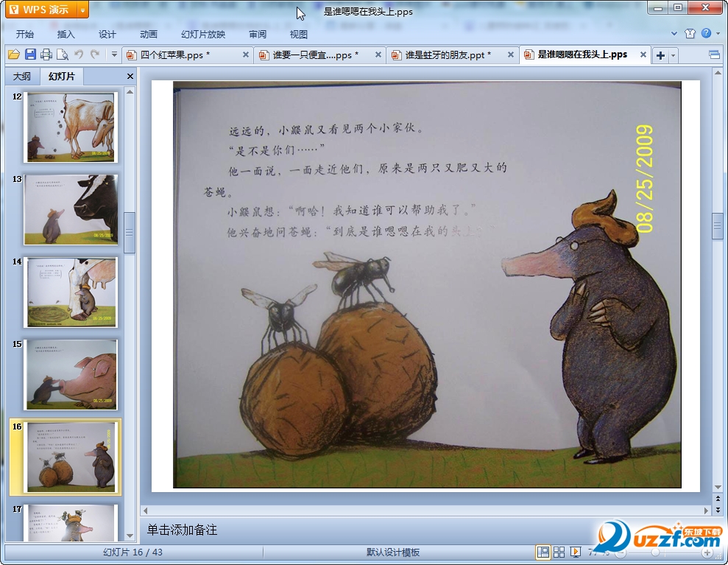Click the tab list window icon
728x565 pixels.
click(714, 55)
